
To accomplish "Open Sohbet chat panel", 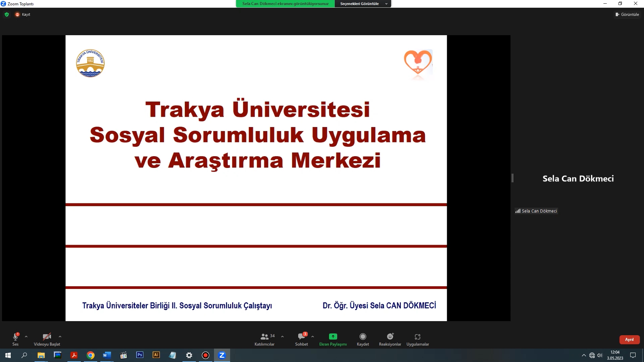I will tap(302, 339).
